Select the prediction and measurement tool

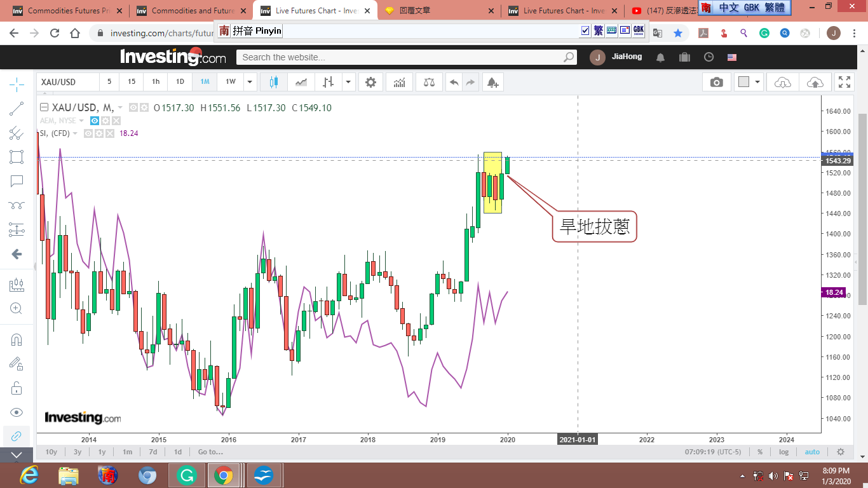[17, 229]
